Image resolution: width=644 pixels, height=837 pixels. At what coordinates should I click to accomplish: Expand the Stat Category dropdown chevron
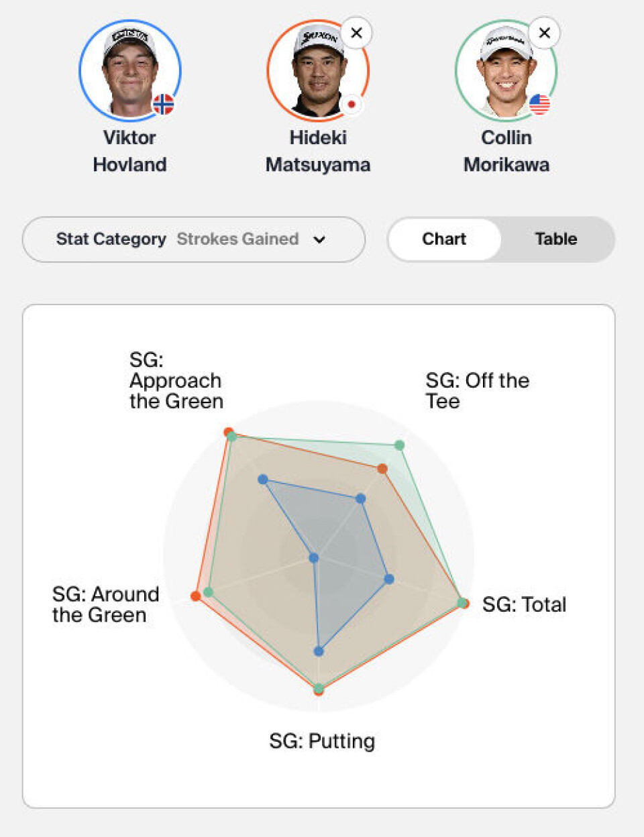click(319, 239)
